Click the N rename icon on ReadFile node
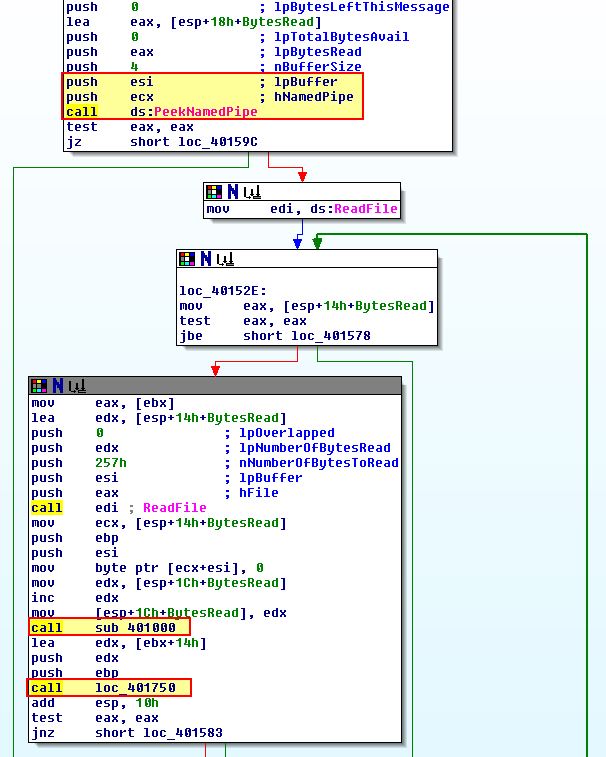The width and height of the screenshot is (606, 757). click(x=231, y=192)
